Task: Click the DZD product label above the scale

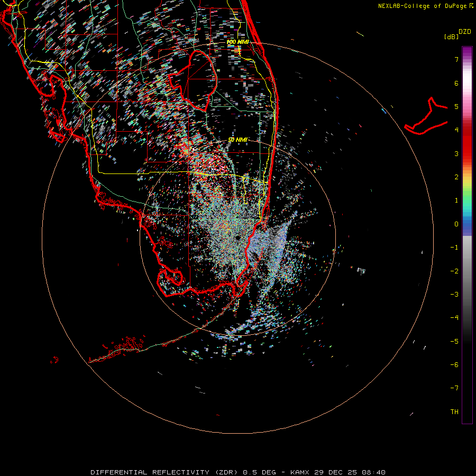Action: pyautogui.click(x=465, y=32)
